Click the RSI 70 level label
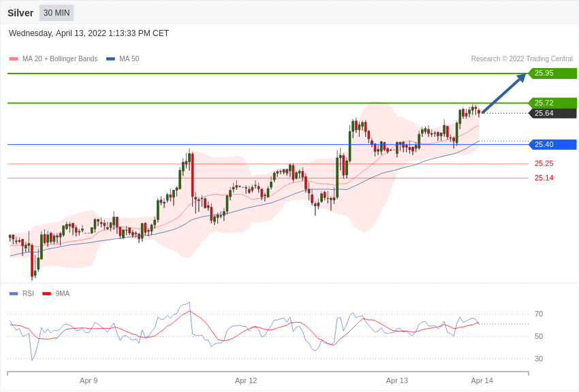Screen dimensions: 579x392 pos(539,314)
